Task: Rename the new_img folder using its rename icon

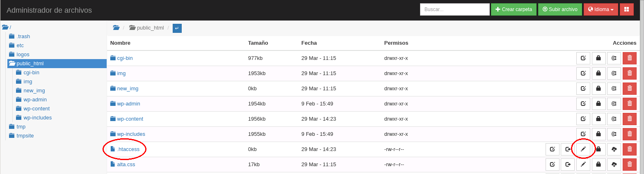Action: point(583,89)
